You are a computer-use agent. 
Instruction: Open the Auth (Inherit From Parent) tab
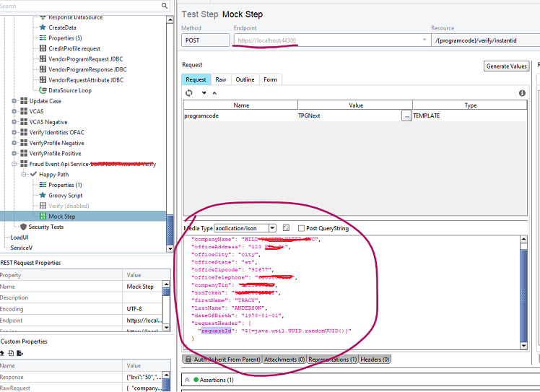[x=222, y=360]
